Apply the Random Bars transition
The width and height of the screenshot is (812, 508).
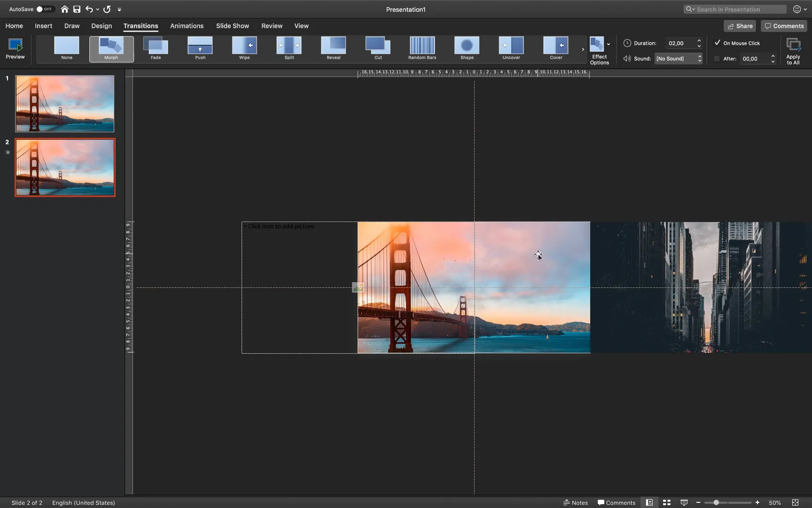click(422, 49)
